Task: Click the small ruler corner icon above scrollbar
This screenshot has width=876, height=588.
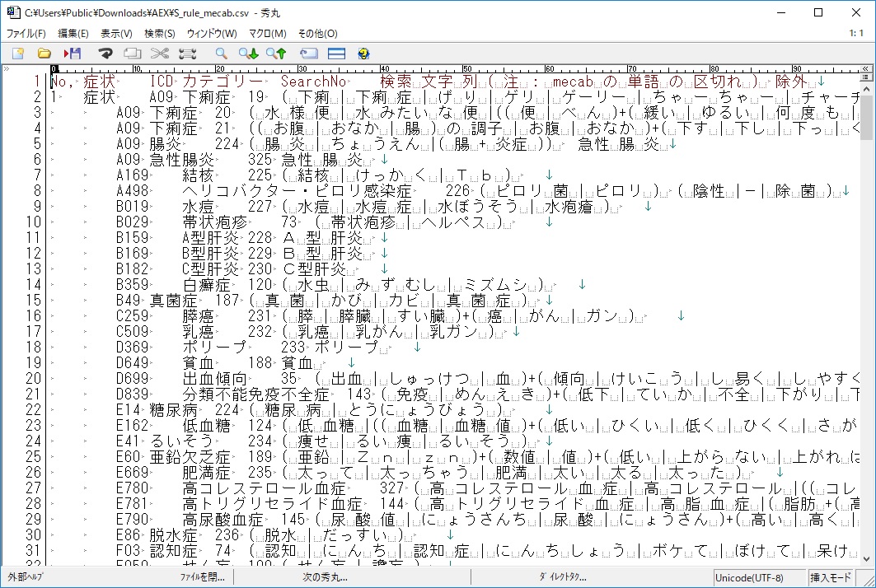Action: point(865,77)
